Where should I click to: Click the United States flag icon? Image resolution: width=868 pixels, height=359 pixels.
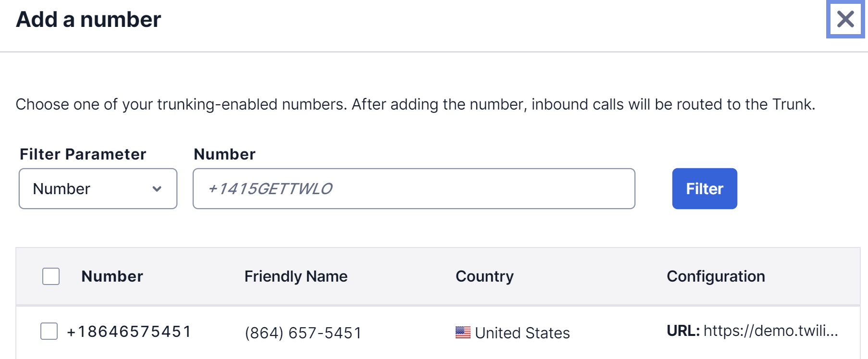click(463, 332)
